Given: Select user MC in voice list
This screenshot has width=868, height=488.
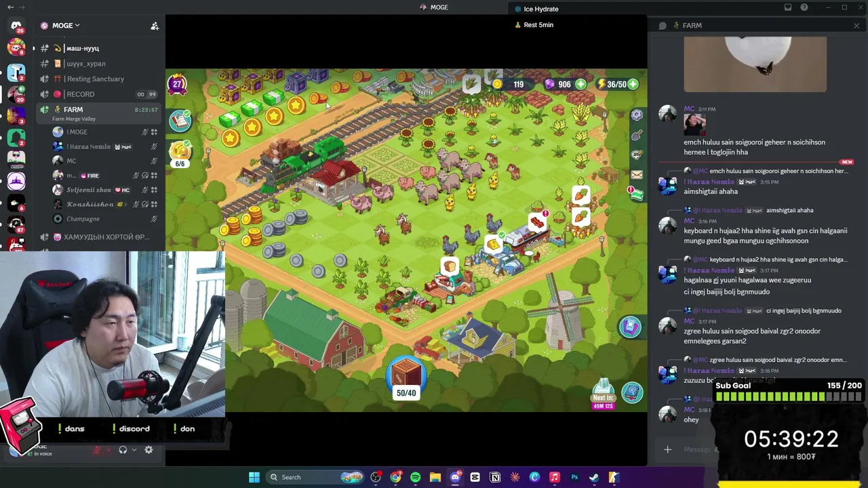Looking at the screenshot, I should (x=104, y=161).
